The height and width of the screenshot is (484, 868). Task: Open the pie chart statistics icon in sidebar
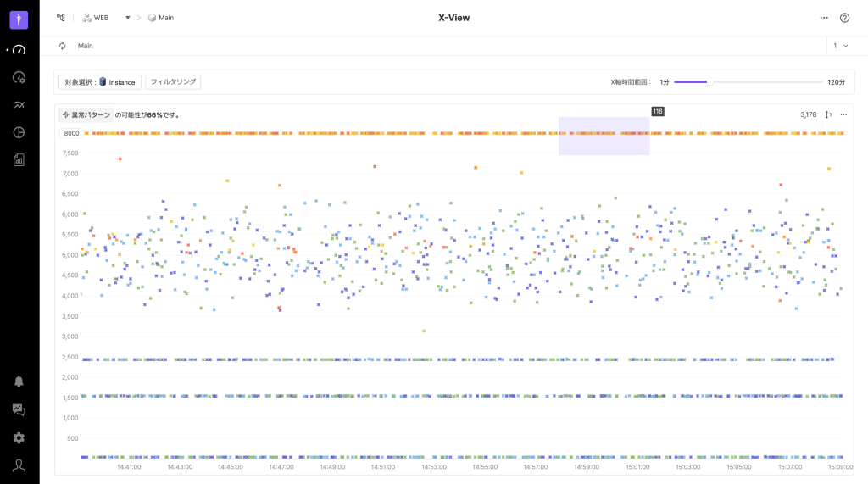19,132
